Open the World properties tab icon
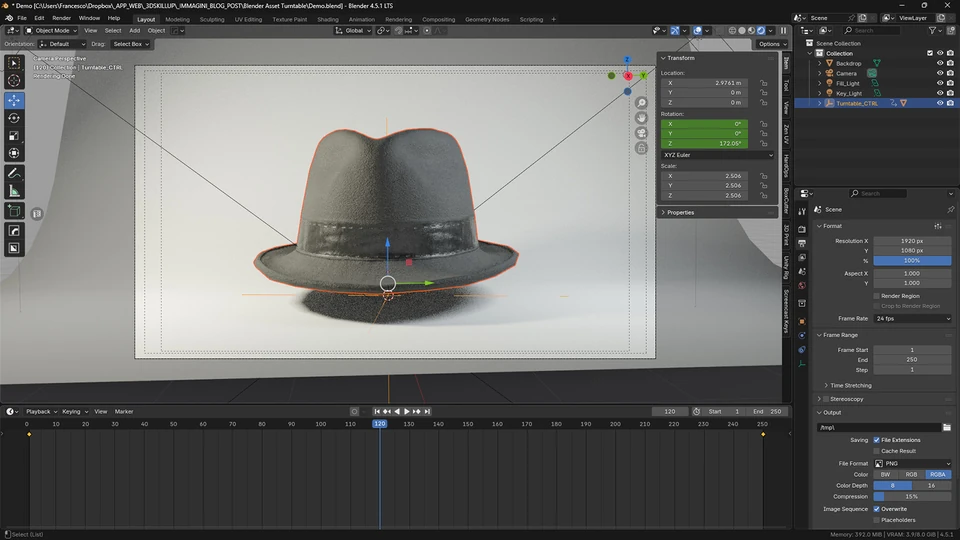Screen dimensions: 960x540 [802, 286]
